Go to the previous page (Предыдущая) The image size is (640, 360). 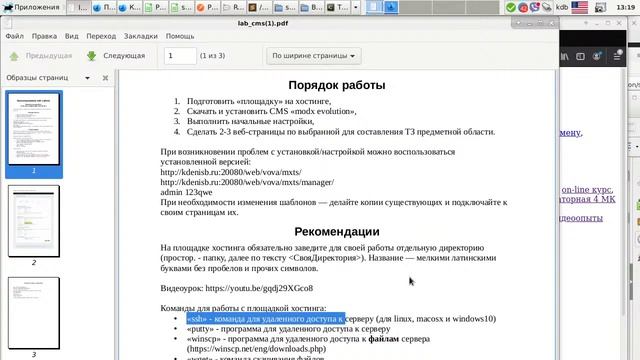tap(40, 56)
